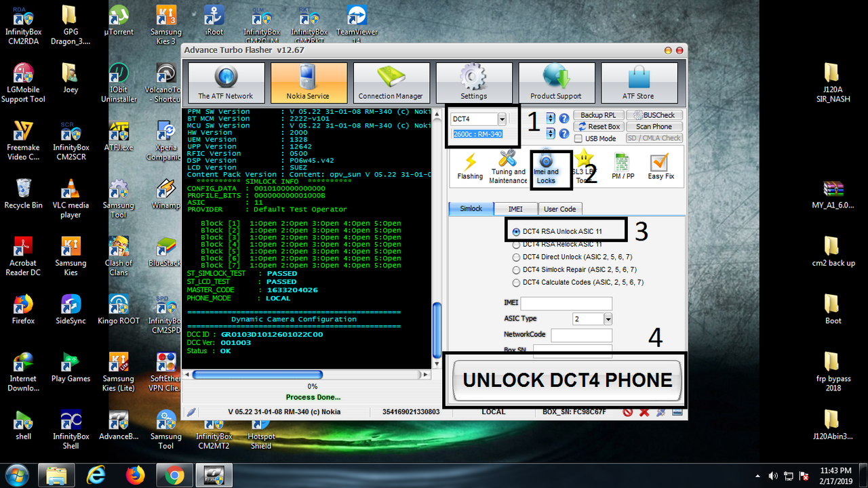Viewport: 868px width, 488px height.
Task: Click the BUSCheck button
Action: point(654,115)
